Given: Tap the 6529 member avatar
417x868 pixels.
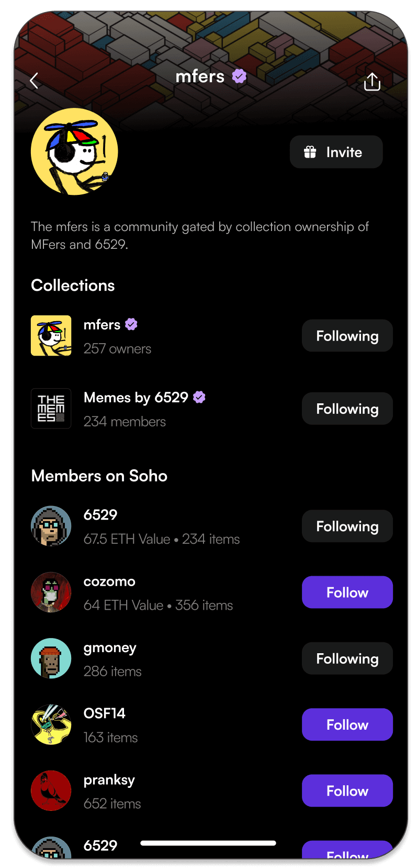Looking at the screenshot, I should point(51,526).
